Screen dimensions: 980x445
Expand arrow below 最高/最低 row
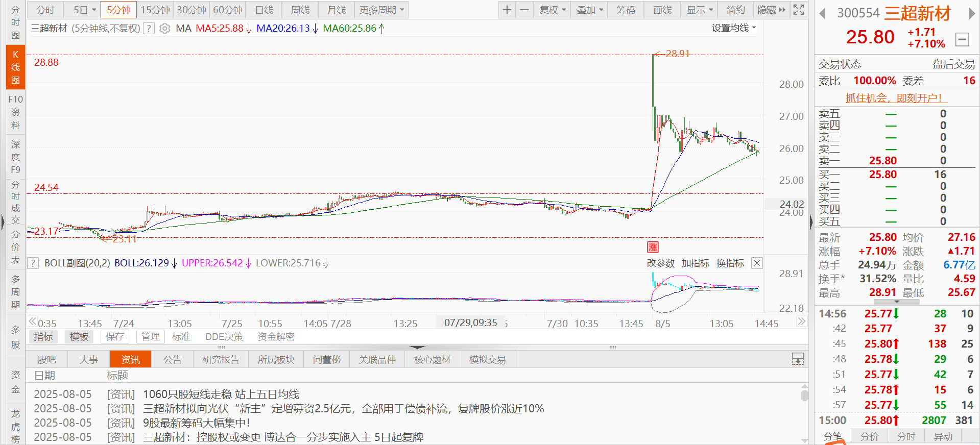click(897, 302)
